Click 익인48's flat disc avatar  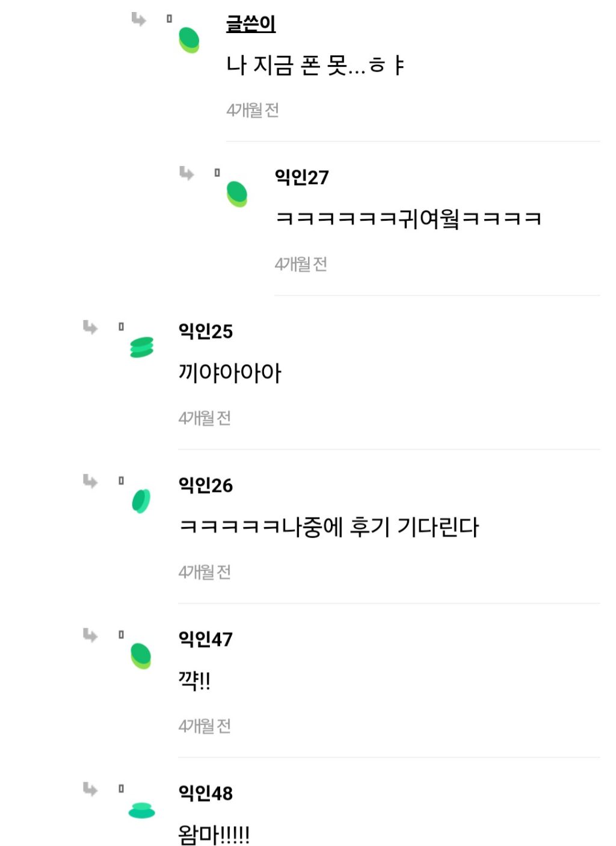pyautogui.click(x=140, y=810)
